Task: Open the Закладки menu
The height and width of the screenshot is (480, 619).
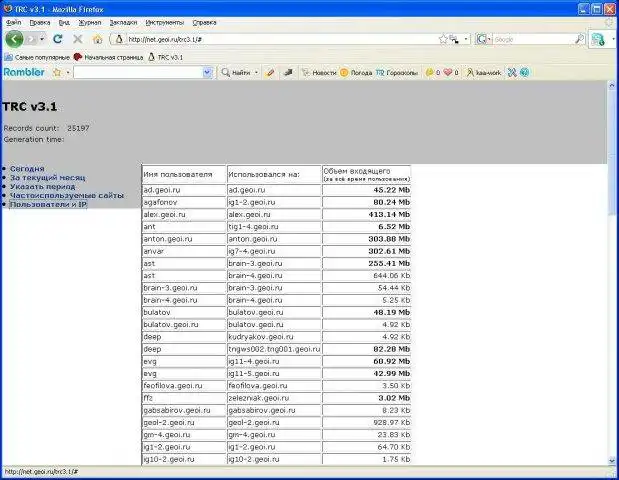Action: pyautogui.click(x=123, y=22)
